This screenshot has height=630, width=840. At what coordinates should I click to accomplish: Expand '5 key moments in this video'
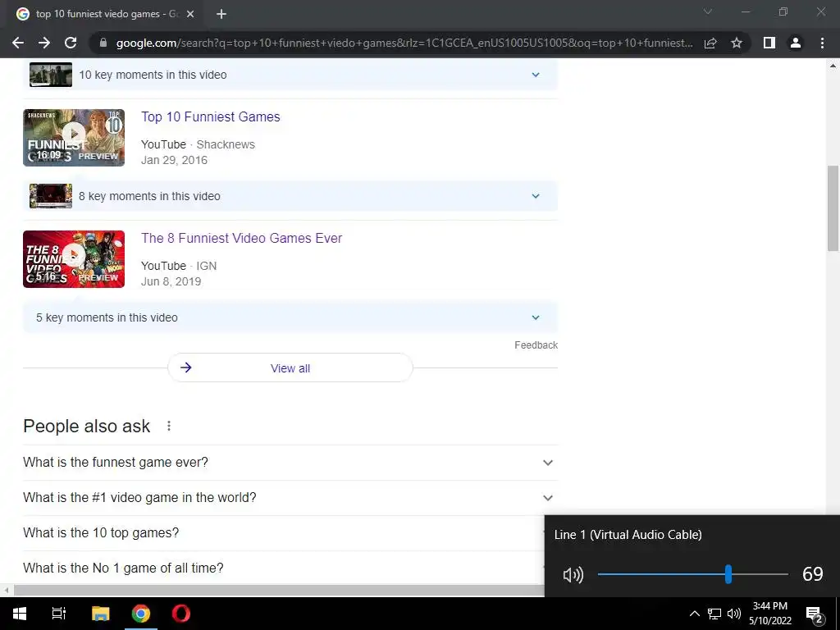click(x=290, y=317)
